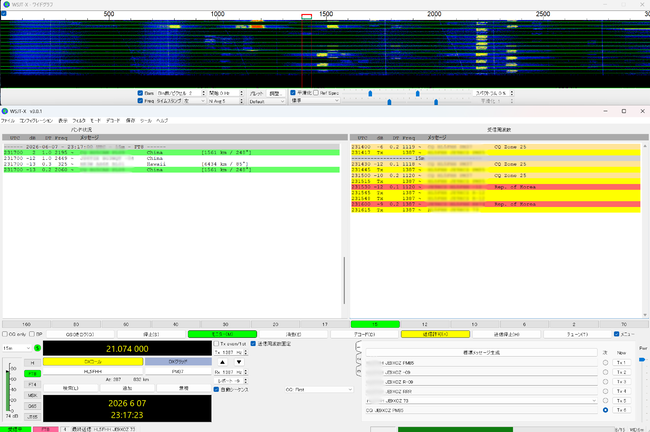Viewport: 650px width, 432px height.
Task: Open the Mode menu
Action: click(x=95, y=121)
